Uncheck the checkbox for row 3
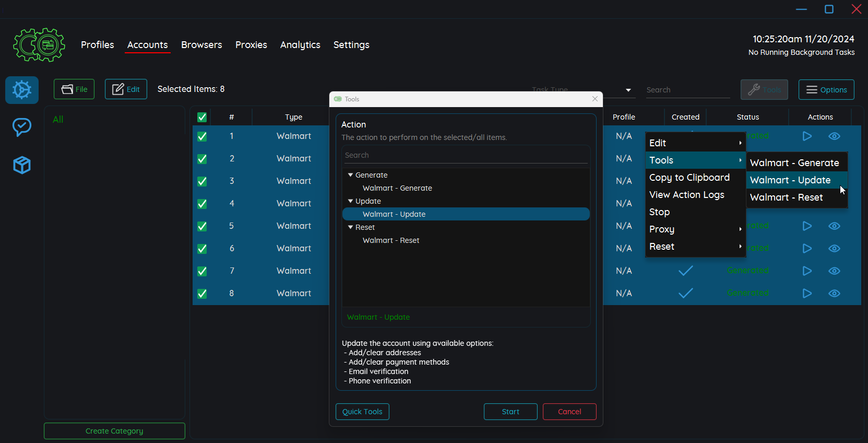This screenshot has height=443, width=868. click(202, 181)
